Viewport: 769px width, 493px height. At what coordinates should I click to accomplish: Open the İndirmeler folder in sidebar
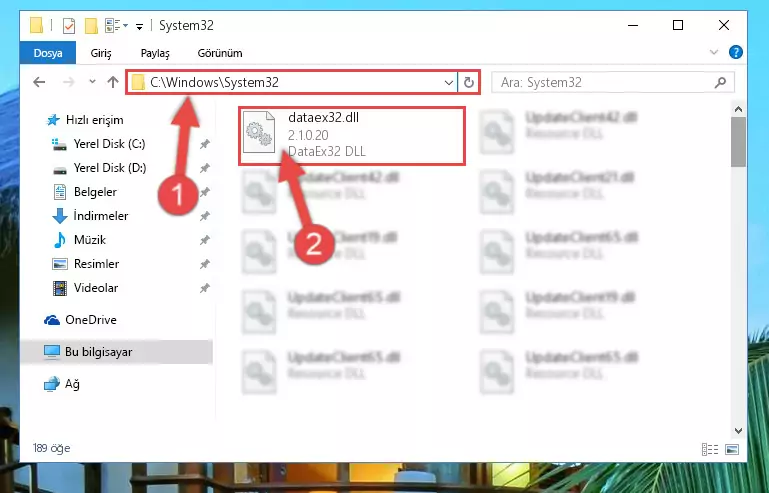(101, 216)
